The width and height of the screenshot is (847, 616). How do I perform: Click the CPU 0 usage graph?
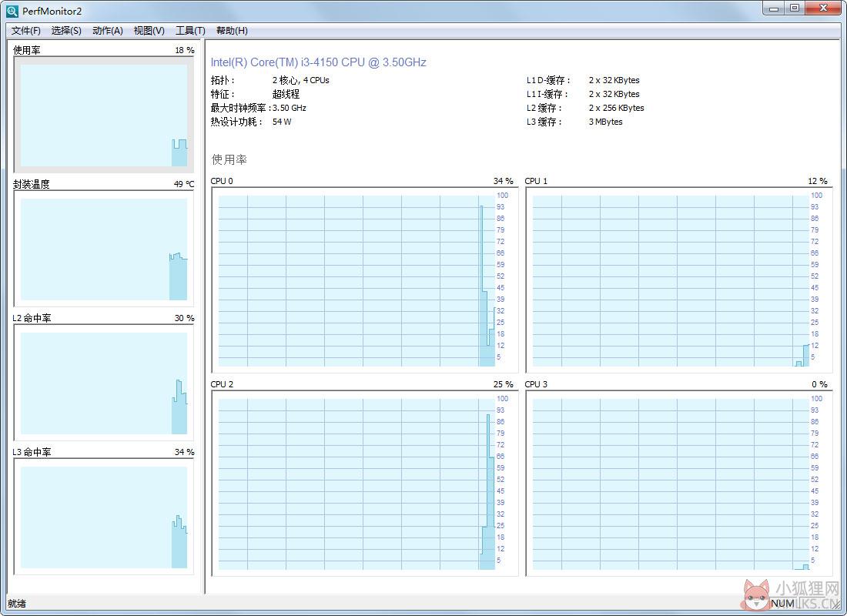click(365, 280)
